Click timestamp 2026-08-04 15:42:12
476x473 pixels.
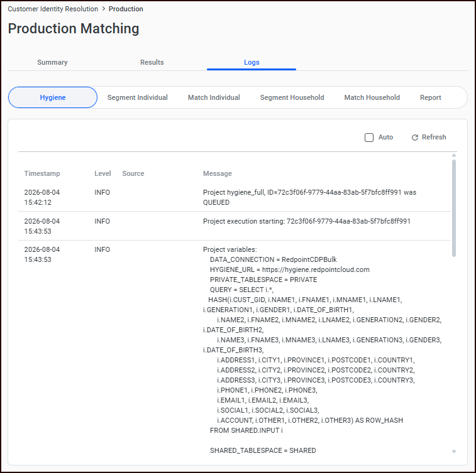pyautogui.click(x=42, y=197)
